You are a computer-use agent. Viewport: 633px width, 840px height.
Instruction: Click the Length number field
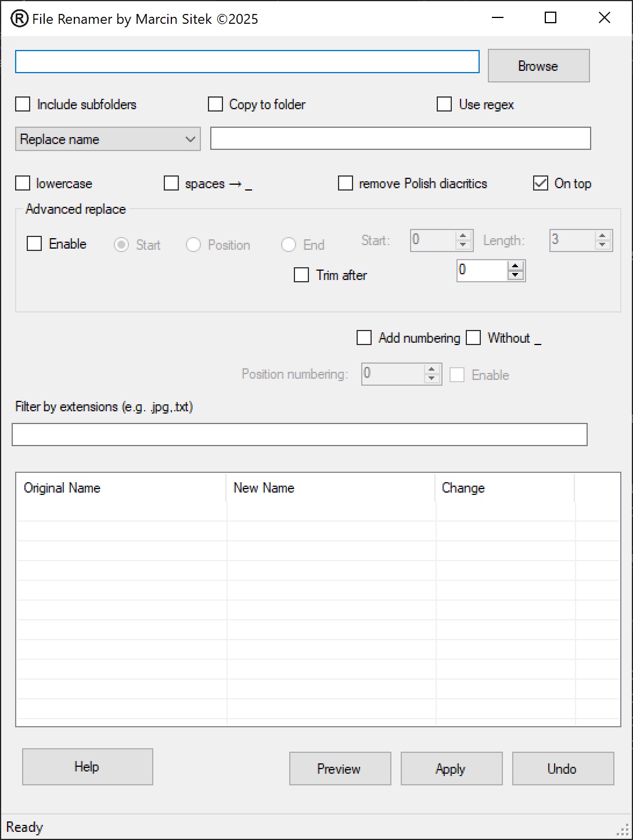click(x=573, y=240)
